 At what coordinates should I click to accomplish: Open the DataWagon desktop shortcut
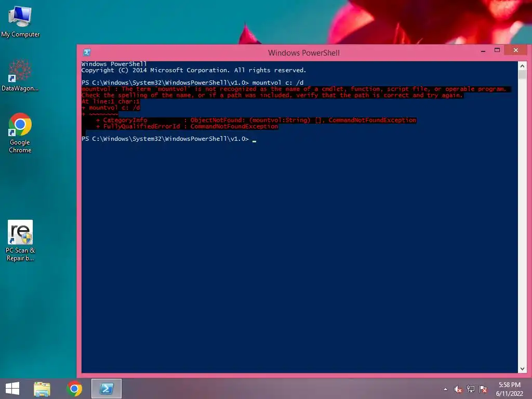[x=20, y=75]
